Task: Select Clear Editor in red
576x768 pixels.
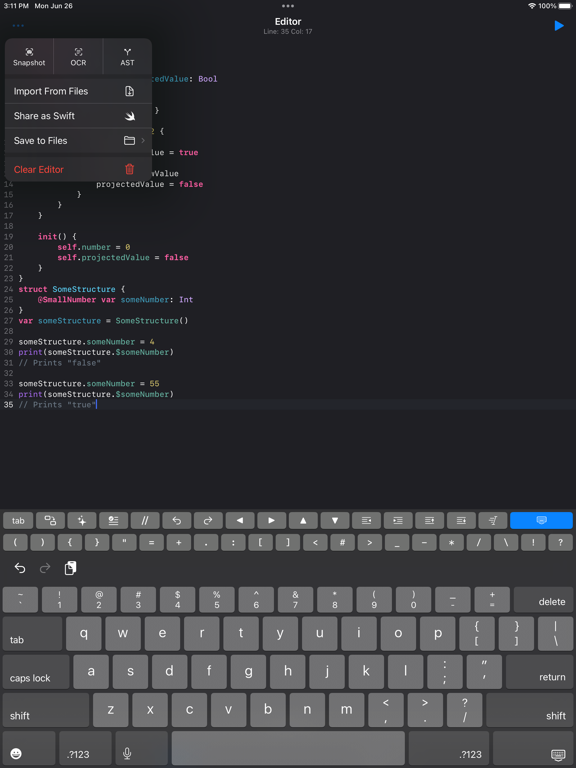Action: 78,169
